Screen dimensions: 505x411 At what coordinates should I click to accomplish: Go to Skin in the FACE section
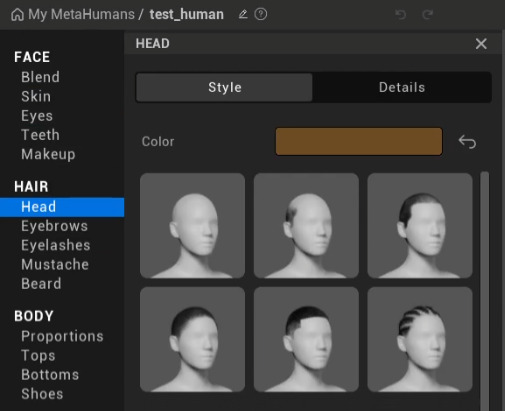(36, 96)
